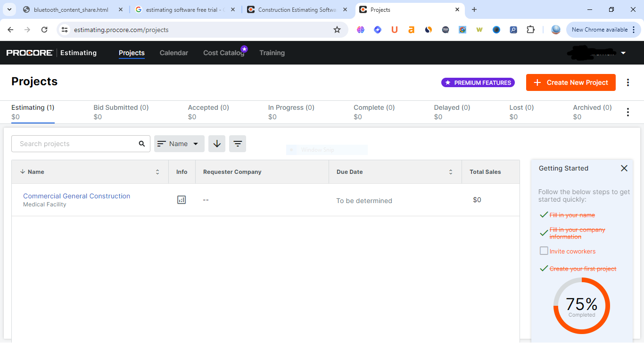Click the sort direction arrow button
The width and height of the screenshot is (644, 343).
click(x=217, y=144)
